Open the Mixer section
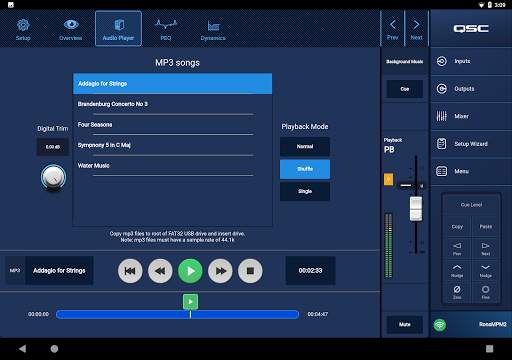This screenshot has width=512, height=360. 471,116
